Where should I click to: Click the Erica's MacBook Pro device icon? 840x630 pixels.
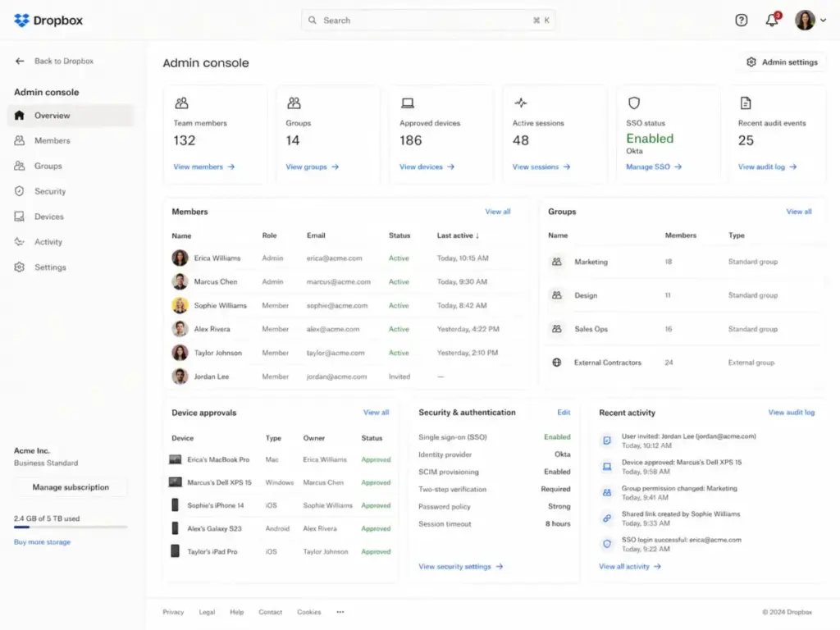click(x=176, y=459)
